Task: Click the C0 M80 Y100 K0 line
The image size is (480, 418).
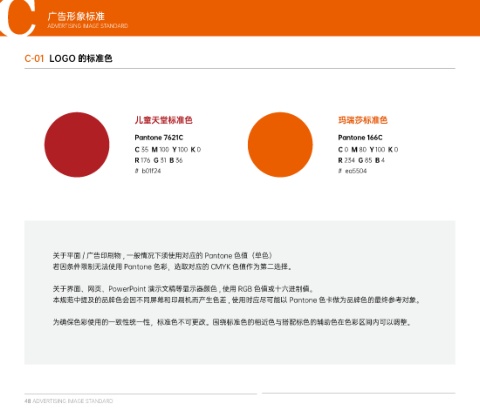Action: (368, 149)
